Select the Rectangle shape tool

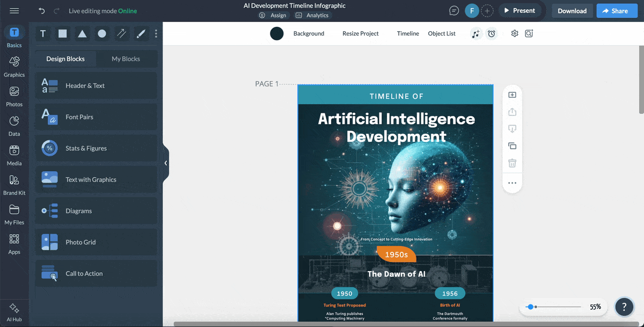coord(62,33)
